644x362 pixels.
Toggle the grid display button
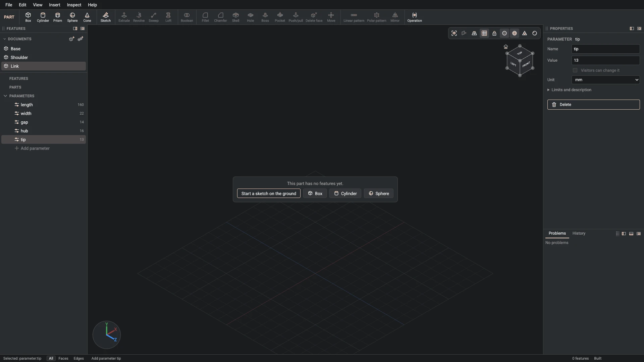pos(484,33)
